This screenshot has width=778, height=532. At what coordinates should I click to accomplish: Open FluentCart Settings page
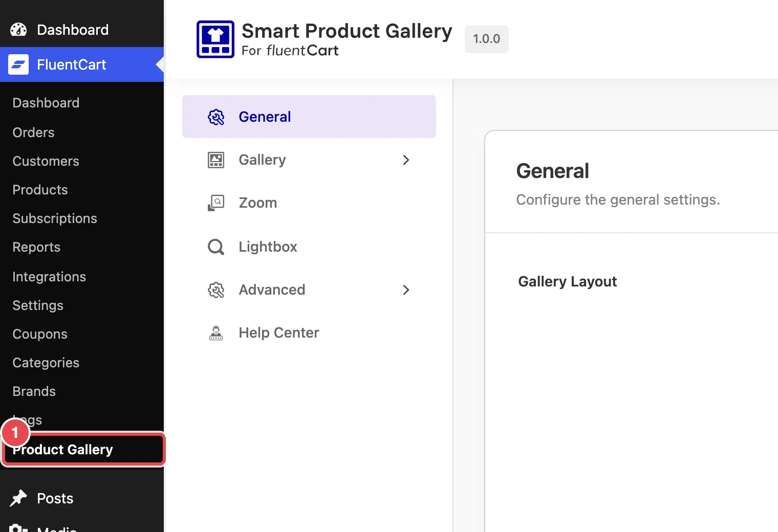pos(38,305)
